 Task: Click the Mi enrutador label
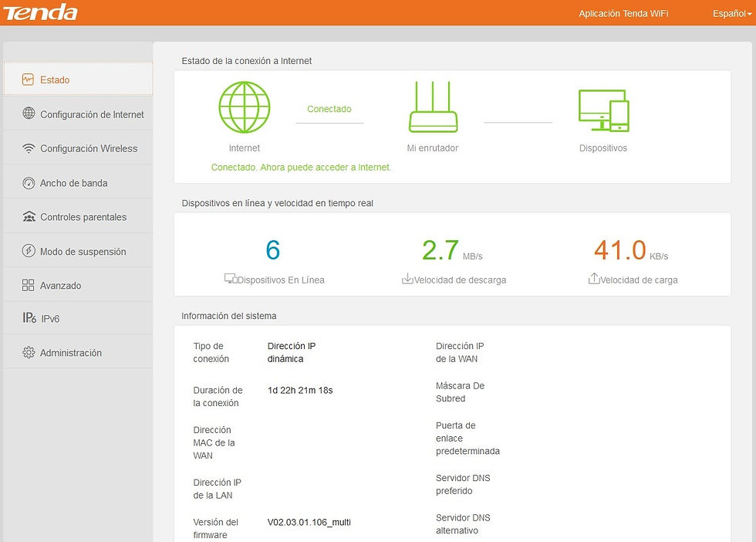(x=433, y=148)
